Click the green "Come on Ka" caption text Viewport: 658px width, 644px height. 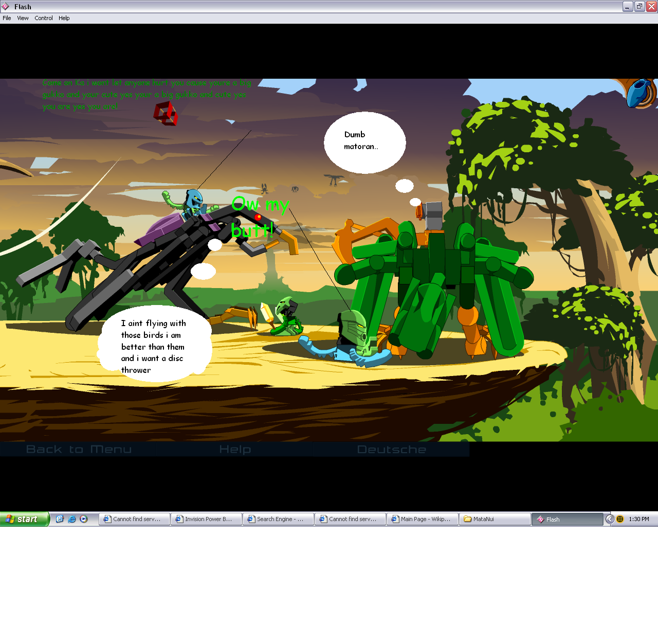point(147,95)
